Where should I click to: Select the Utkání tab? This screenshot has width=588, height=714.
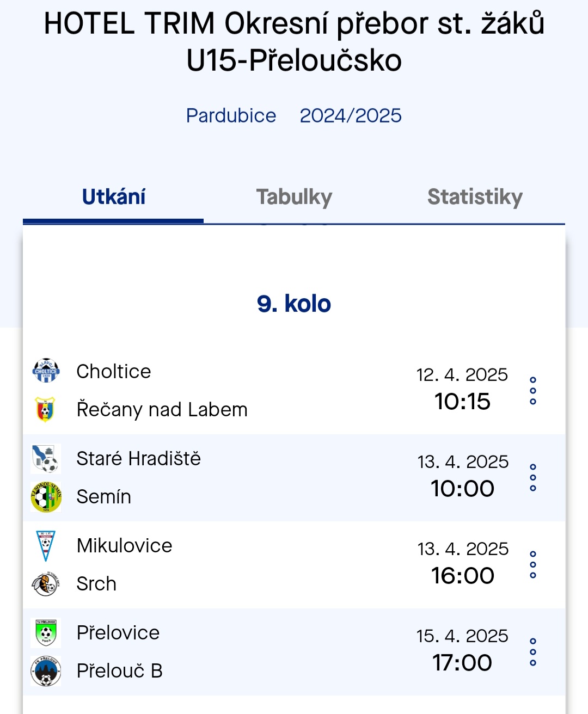point(113,197)
